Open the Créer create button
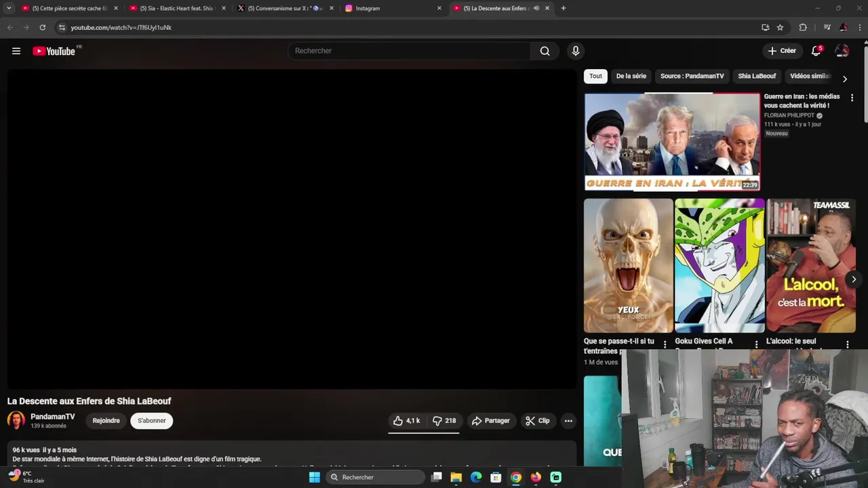Image resolution: width=868 pixels, height=488 pixels. [x=782, y=51]
